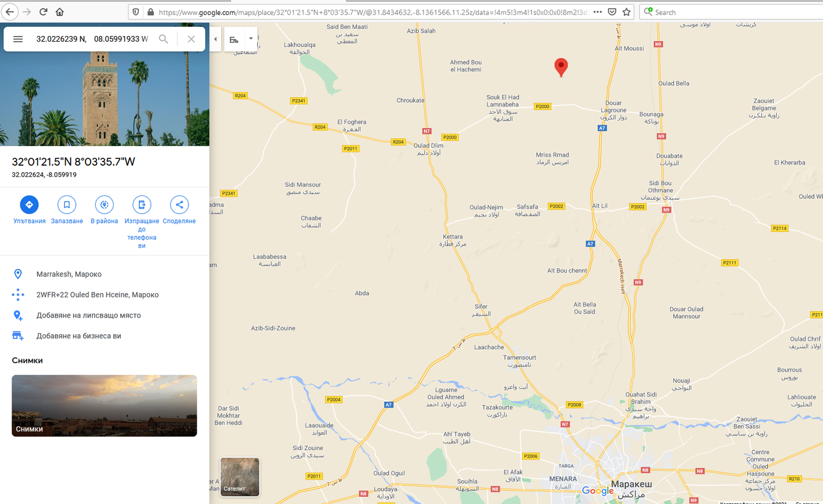Open the Снимки photo thumbnail
The width and height of the screenshot is (823, 504).
click(104, 406)
